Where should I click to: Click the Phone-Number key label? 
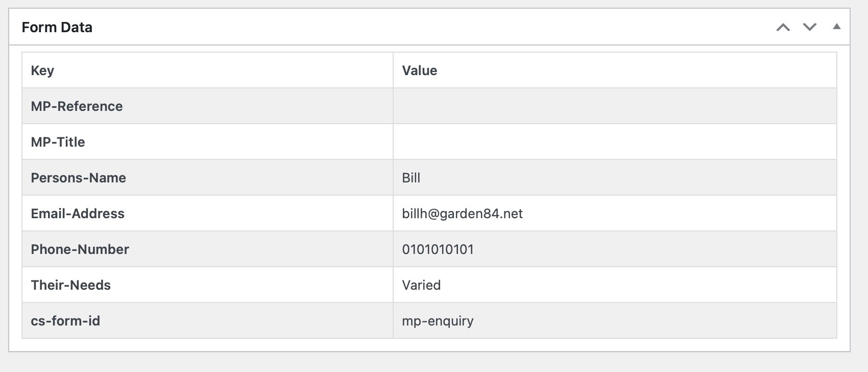pyautogui.click(x=80, y=249)
